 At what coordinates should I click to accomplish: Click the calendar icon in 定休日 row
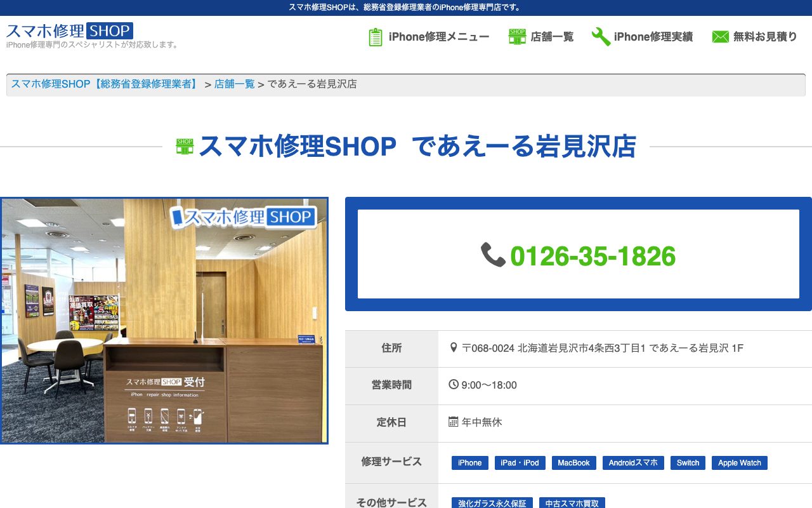(x=454, y=422)
